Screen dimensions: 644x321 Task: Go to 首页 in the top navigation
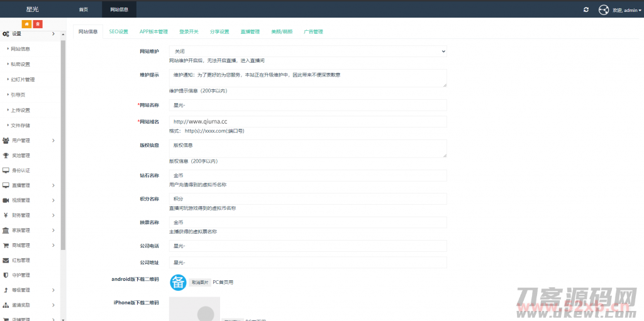pos(84,10)
